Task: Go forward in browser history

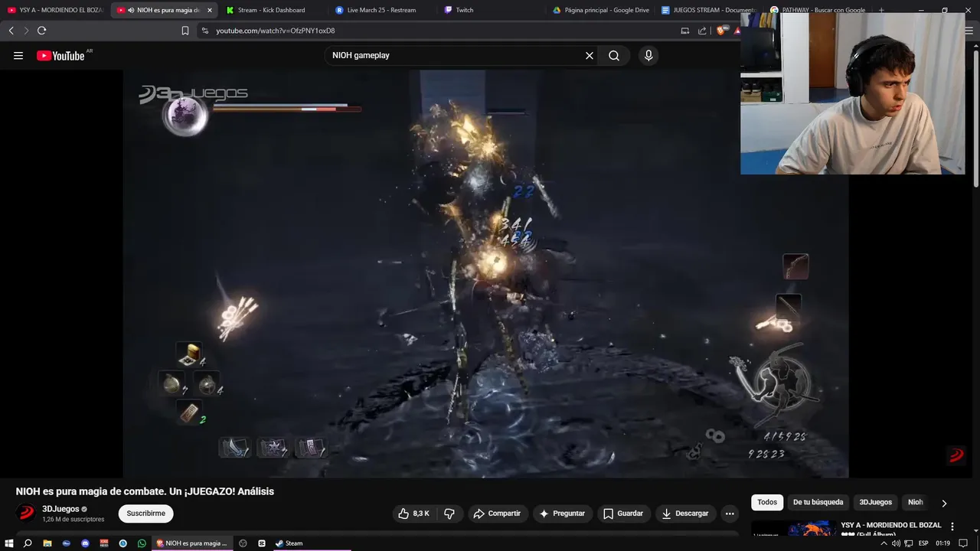Action: click(26, 31)
